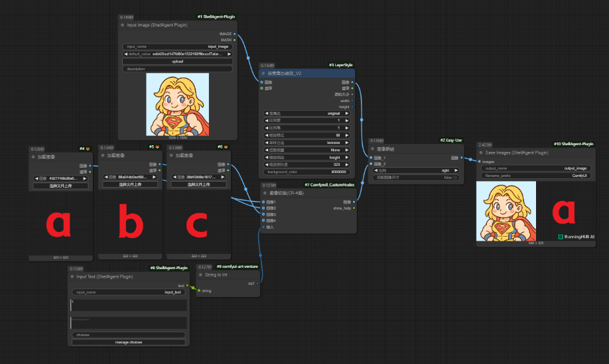Click the height output port on LayerStyle node

coord(352,107)
